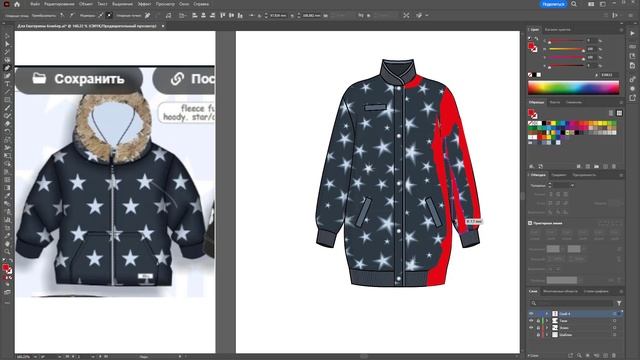Click align horizontal left icon in control bar
The width and height of the screenshot is (640, 360).
point(195,15)
